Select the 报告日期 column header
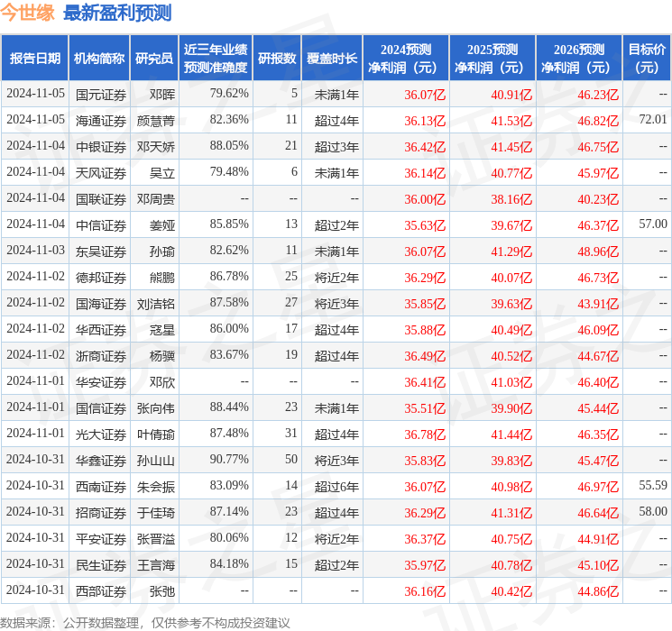The image size is (672, 631). click(x=34, y=59)
